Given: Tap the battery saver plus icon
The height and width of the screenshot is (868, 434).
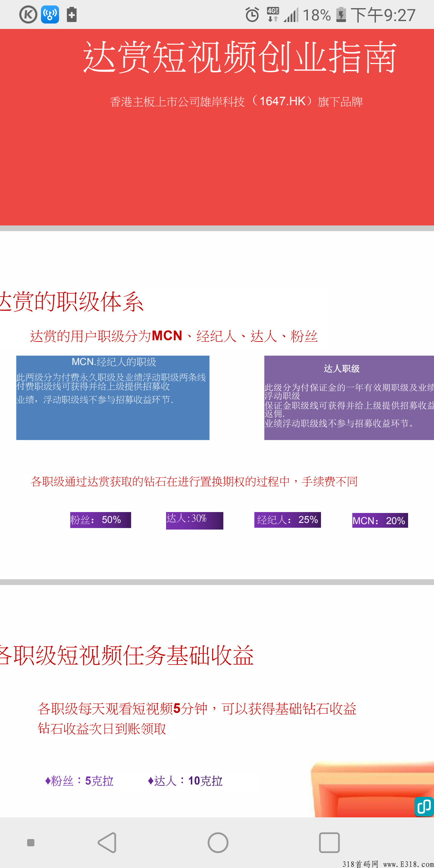Looking at the screenshot, I should [x=71, y=15].
